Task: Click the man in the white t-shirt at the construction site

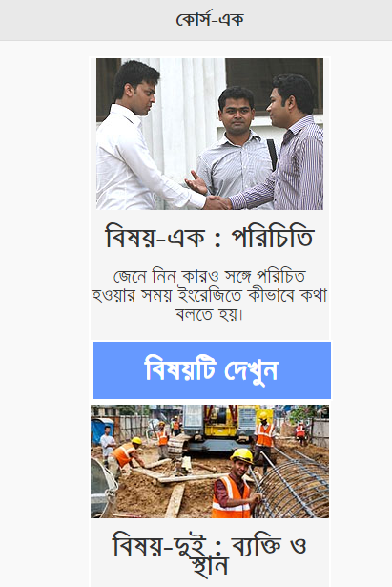Action: tap(108, 445)
